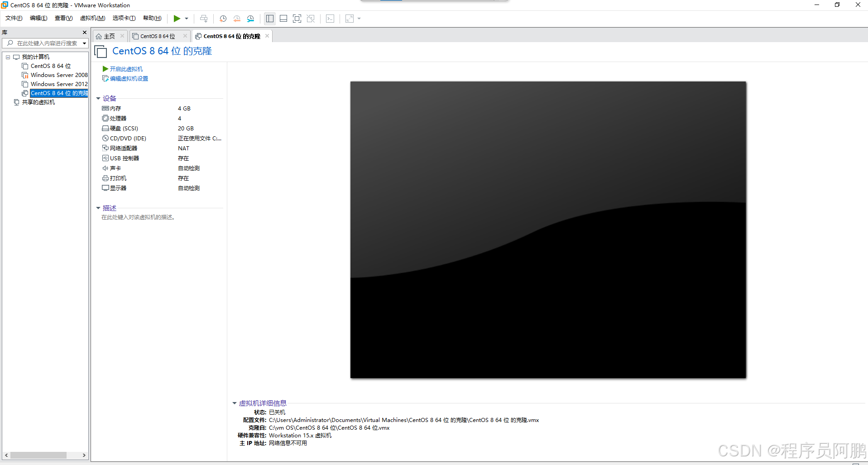Click the CD/DVD (IDE) device icon
The width and height of the screenshot is (868, 465).
[105, 138]
